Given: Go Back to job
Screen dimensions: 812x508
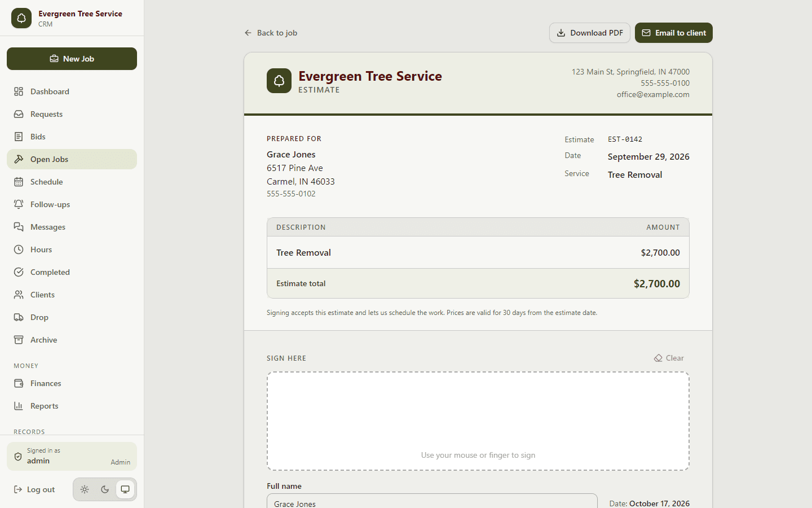Looking at the screenshot, I should click(x=271, y=33).
